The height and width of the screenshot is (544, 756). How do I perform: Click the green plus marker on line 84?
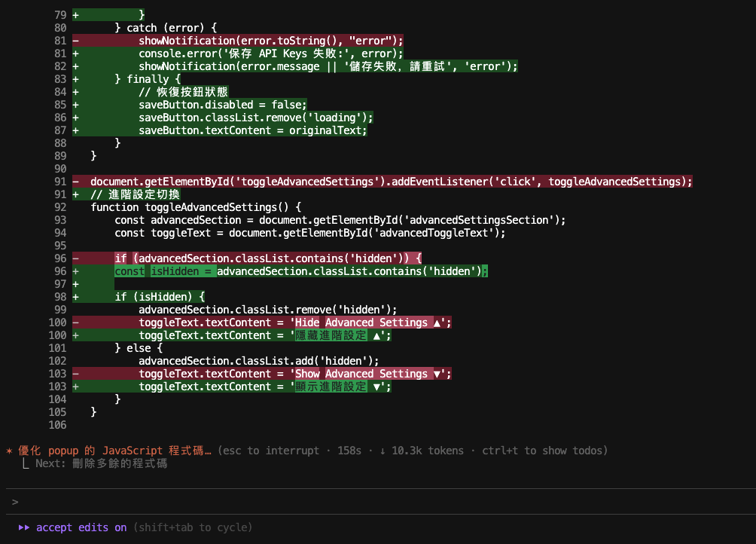tap(75, 91)
